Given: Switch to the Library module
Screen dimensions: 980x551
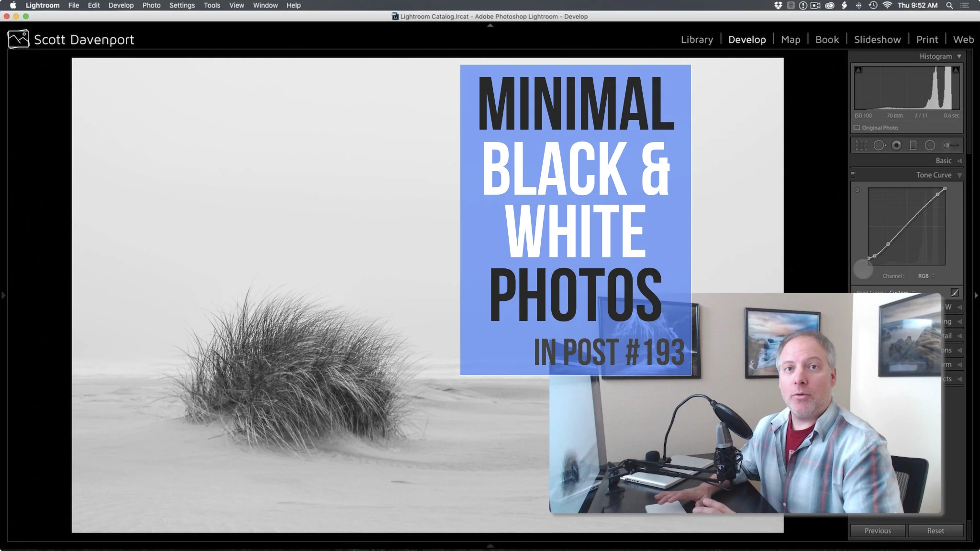Looking at the screenshot, I should click(x=696, y=39).
